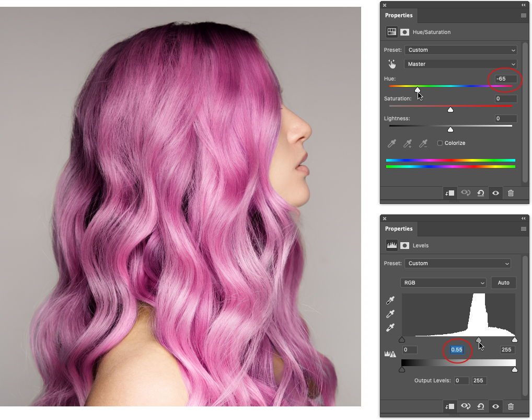Click the Lightness slider handle
Screen dimensions: 532x420
450,129
